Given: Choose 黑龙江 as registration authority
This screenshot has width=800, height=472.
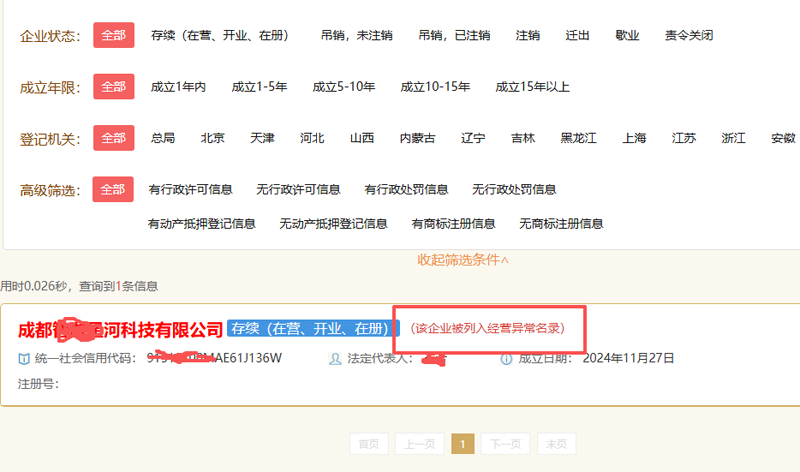Looking at the screenshot, I should pos(579,138).
